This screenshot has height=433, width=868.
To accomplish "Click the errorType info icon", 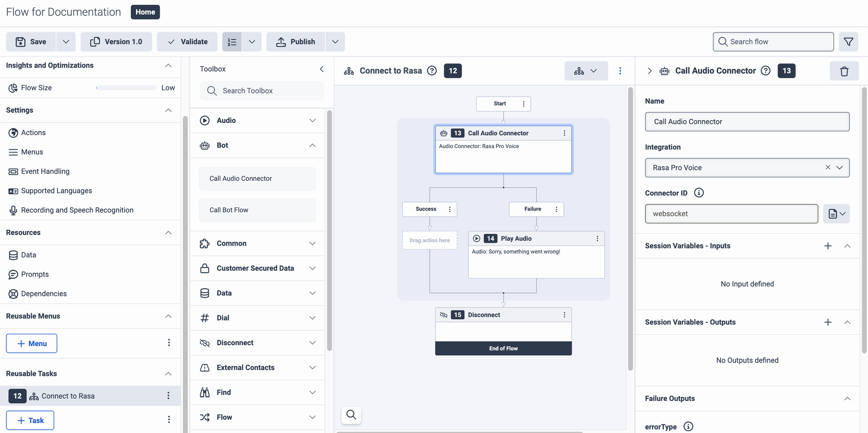I will (689, 426).
